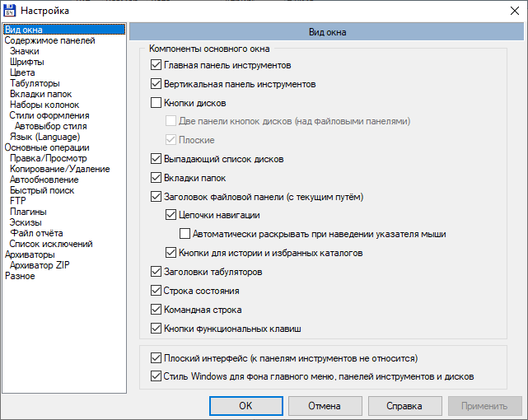Select Наборы колонок entry
The width and height of the screenshot is (528, 420).
[x=44, y=105]
